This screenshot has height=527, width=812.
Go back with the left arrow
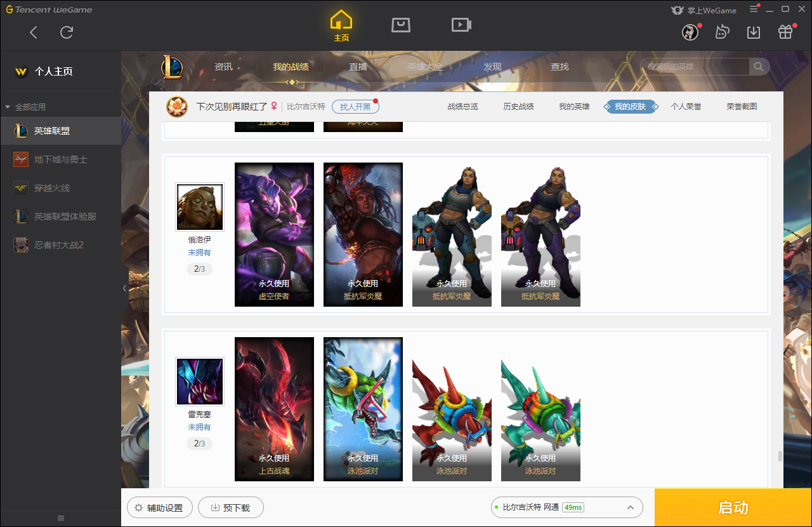tap(34, 32)
